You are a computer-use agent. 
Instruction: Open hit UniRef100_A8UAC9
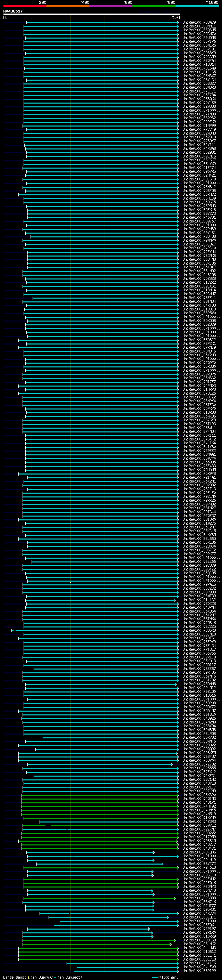[199, 23]
